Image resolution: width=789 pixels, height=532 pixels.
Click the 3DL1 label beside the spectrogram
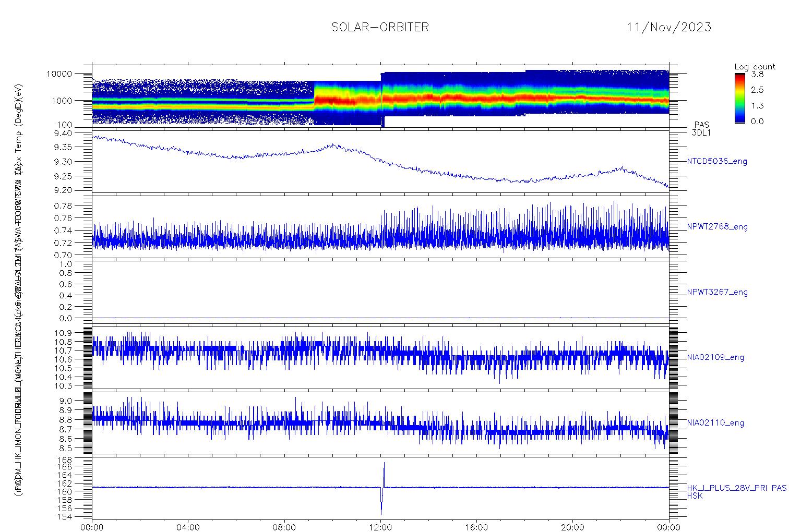pyautogui.click(x=701, y=132)
